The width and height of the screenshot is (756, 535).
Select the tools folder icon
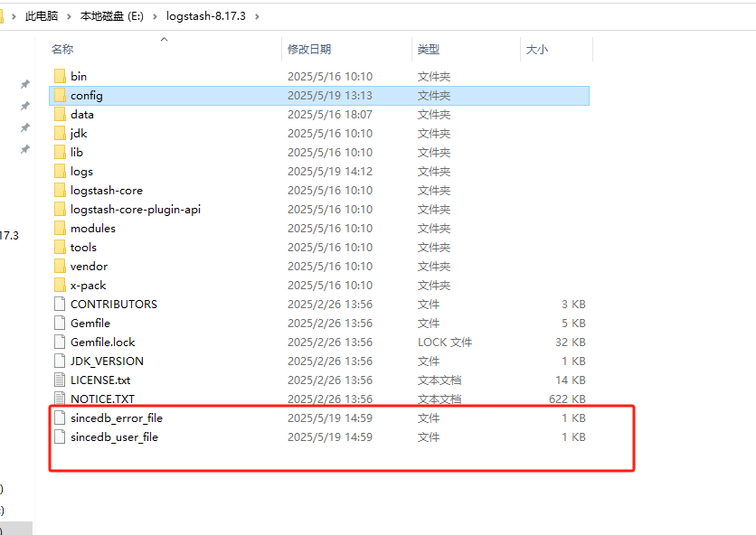coord(60,248)
